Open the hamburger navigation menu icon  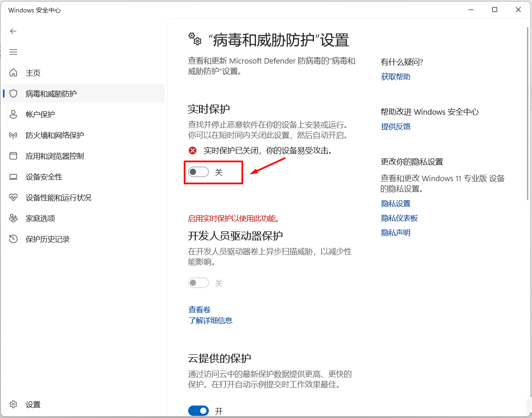[13, 52]
